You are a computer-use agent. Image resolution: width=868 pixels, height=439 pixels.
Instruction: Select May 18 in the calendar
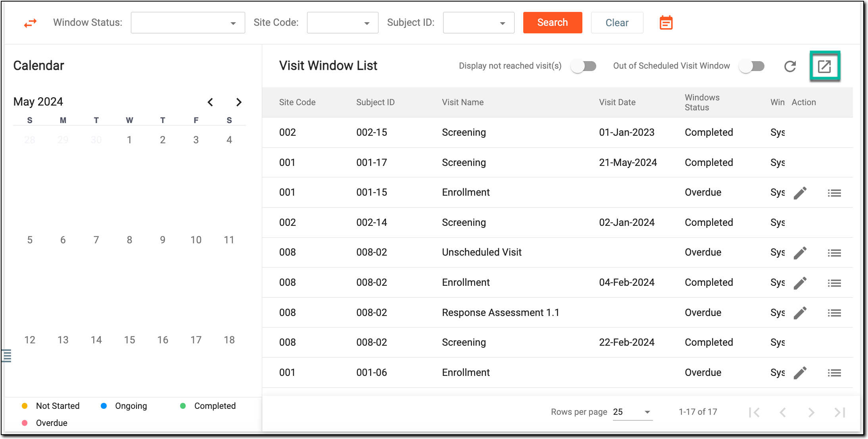(x=229, y=340)
